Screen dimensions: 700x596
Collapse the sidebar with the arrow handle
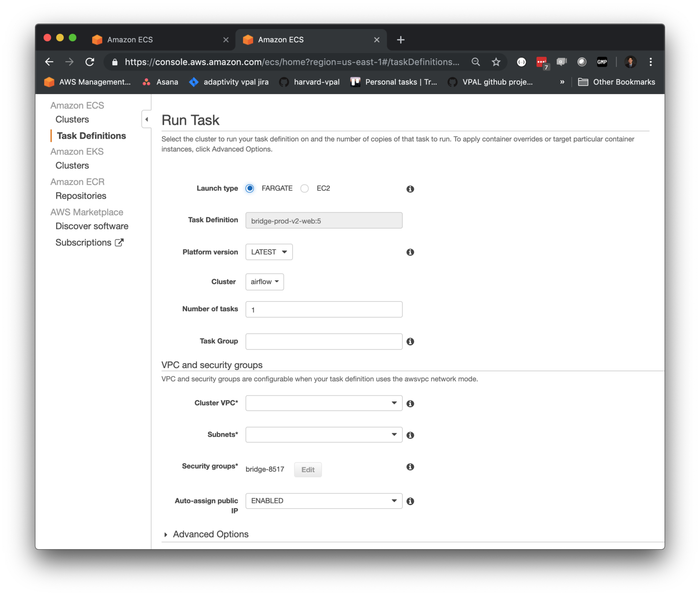tap(147, 119)
